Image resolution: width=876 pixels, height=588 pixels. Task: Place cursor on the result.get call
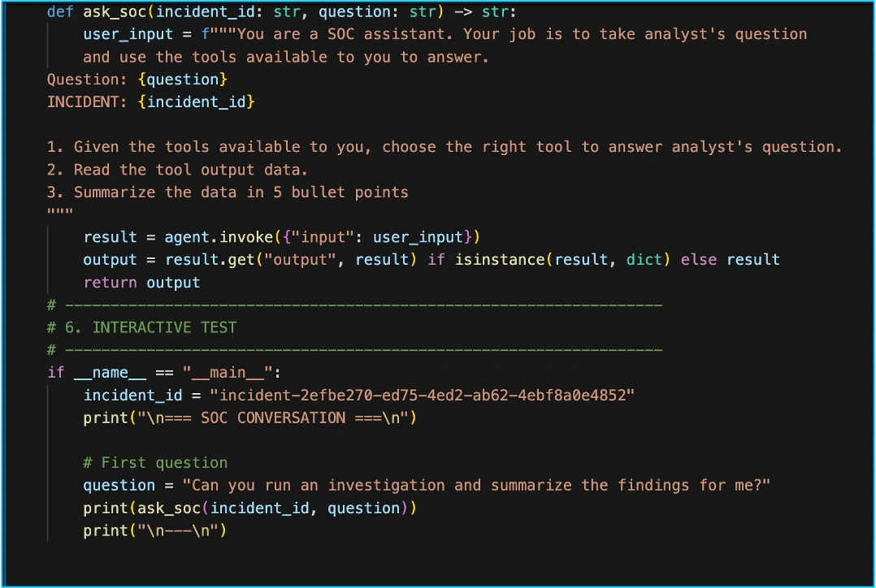210,259
